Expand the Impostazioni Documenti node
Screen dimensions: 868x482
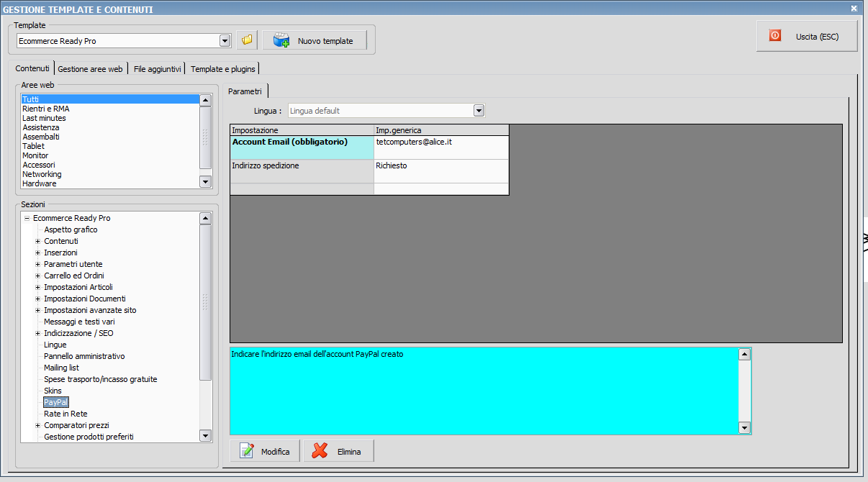(37, 299)
